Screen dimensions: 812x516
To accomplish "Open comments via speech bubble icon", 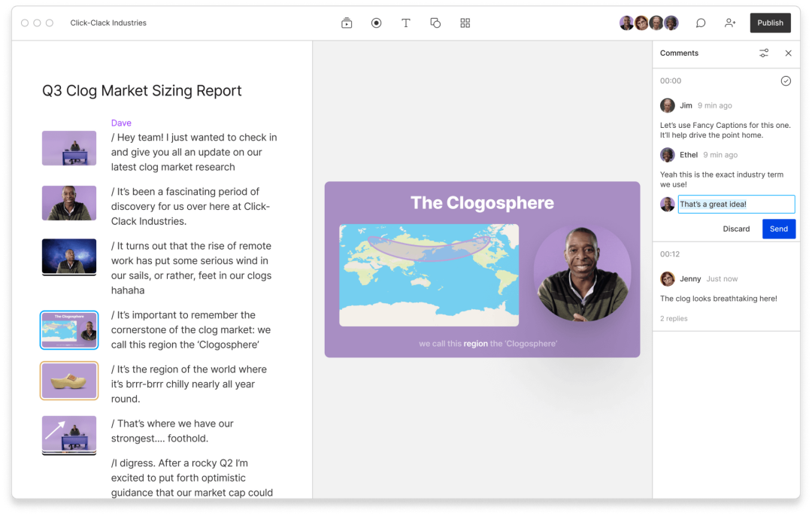I will click(x=701, y=23).
